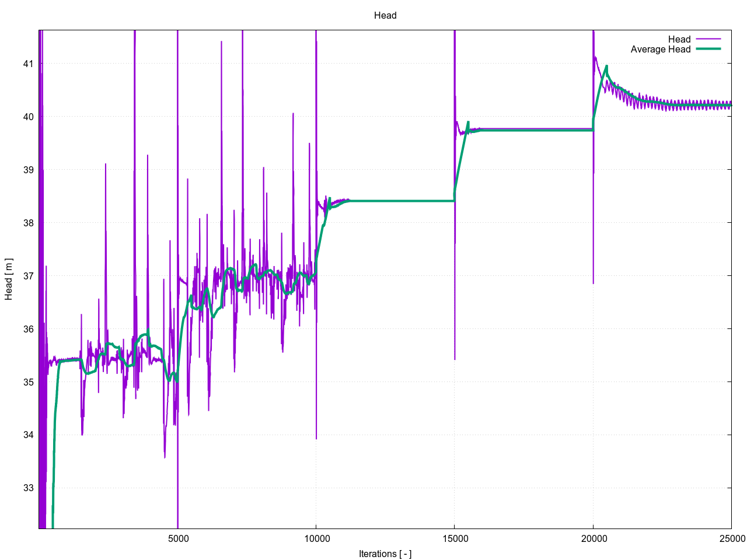The image size is (747, 560).
Task: Click the purple Head legend line sample
Action: coord(708,39)
